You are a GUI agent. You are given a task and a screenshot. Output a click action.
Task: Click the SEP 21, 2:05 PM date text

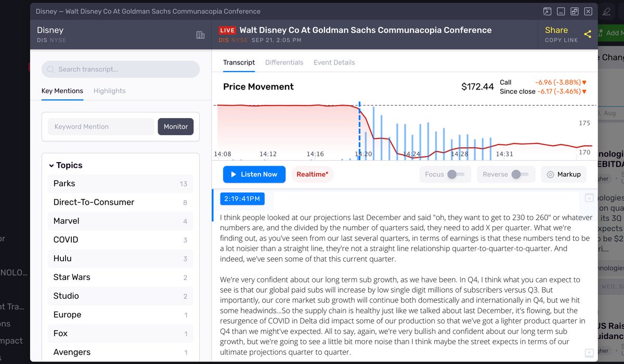click(276, 40)
